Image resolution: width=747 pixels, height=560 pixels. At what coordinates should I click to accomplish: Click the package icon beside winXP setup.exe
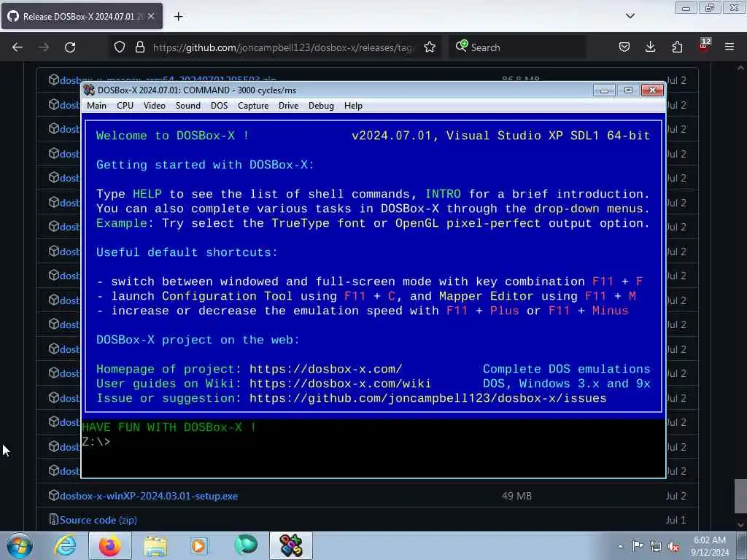pos(54,495)
